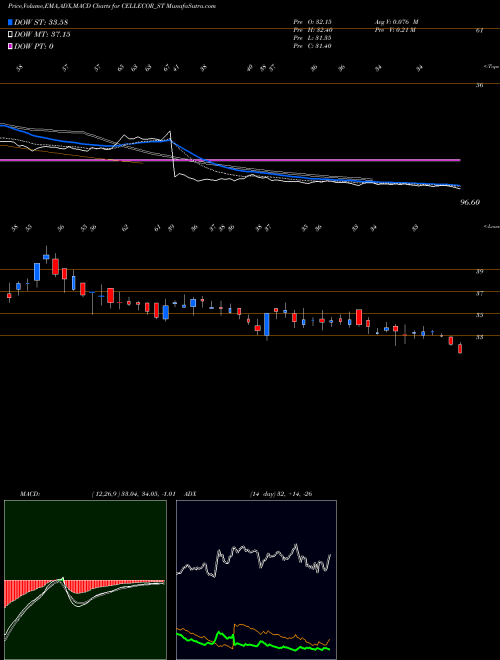Click the 'Avg V: 0.076 M' value

pos(397,22)
